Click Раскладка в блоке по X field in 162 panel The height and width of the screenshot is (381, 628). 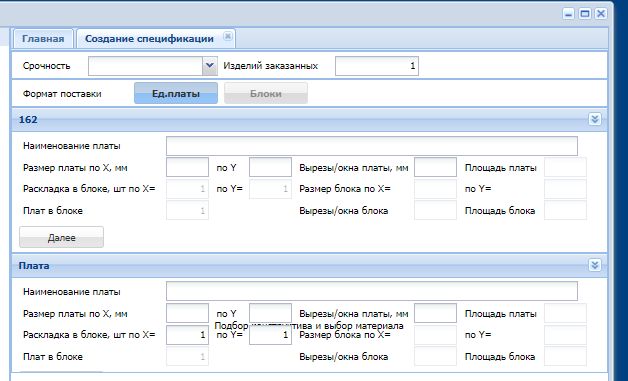tap(187, 189)
